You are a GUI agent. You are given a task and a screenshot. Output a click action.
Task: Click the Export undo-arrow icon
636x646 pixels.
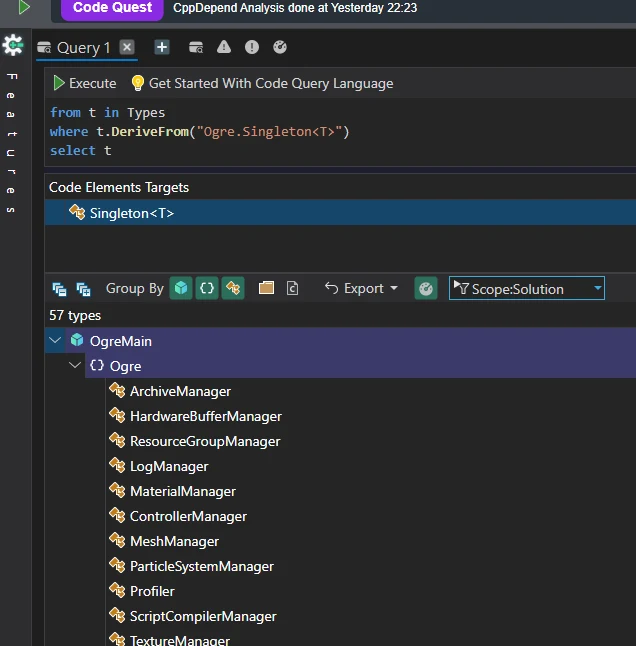click(331, 288)
